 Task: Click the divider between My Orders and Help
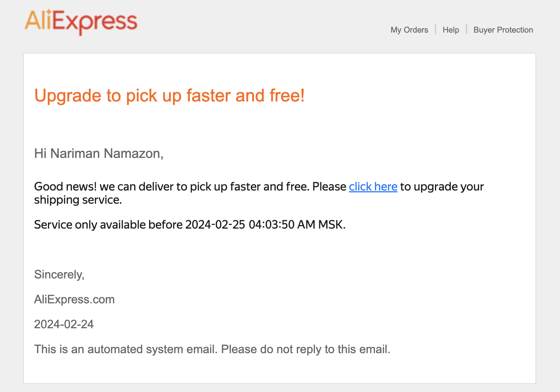pos(435,29)
